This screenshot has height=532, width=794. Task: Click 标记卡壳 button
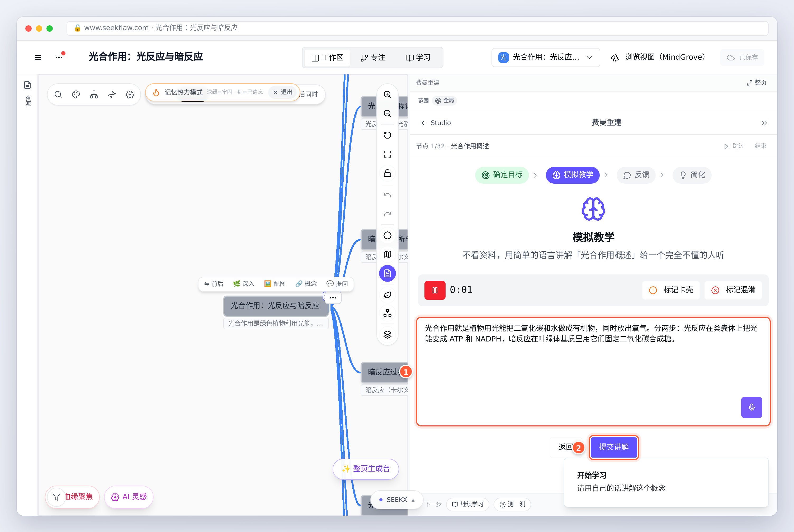pos(671,290)
